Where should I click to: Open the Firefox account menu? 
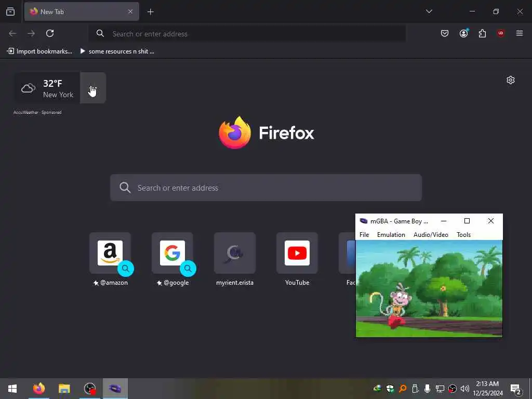463,33
